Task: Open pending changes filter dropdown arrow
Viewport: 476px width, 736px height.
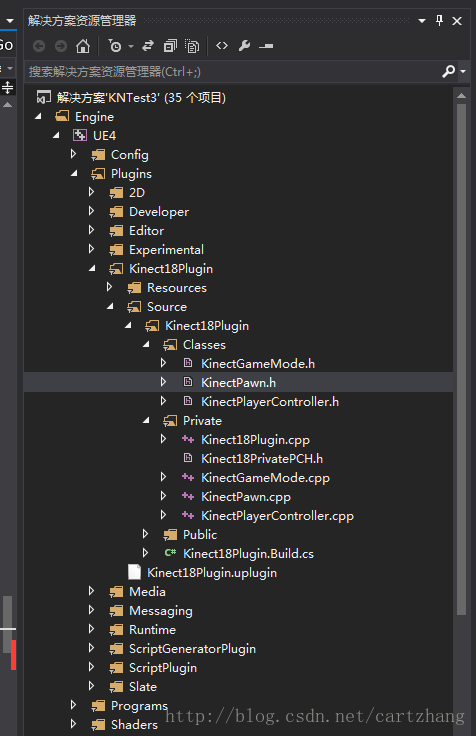Action: click(x=131, y=46)
